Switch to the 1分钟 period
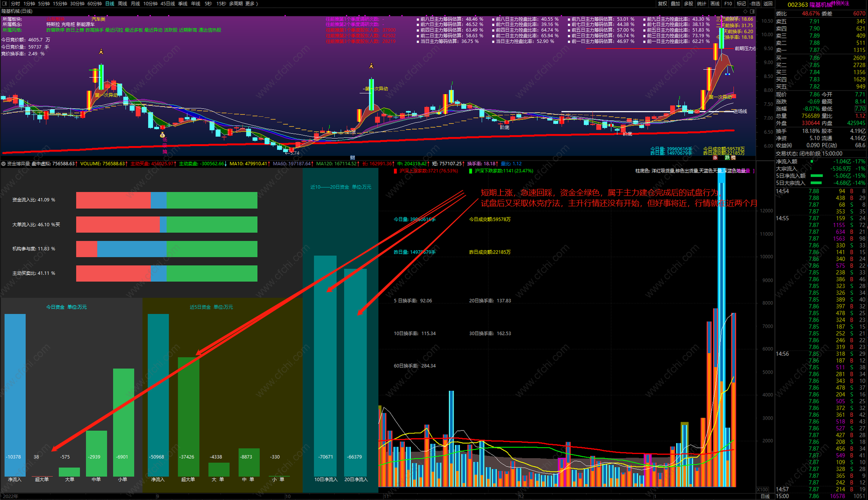 29,4
